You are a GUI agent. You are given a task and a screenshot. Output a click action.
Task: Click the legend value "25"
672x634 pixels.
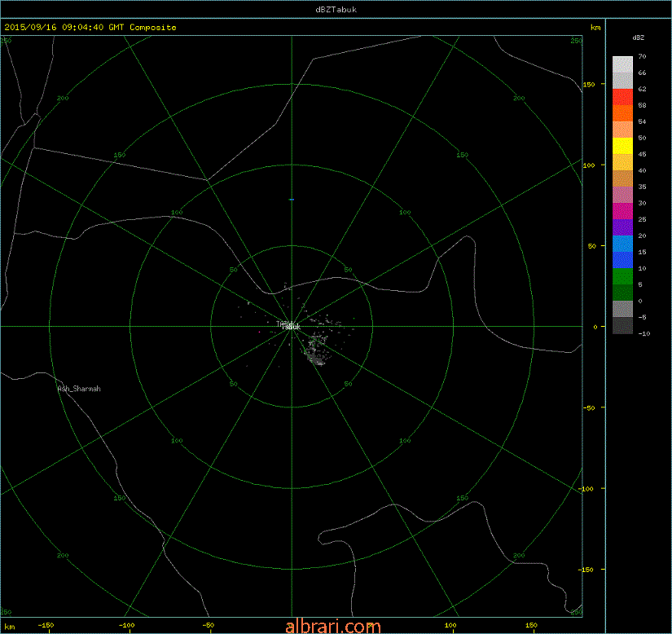tap(642, 219)
